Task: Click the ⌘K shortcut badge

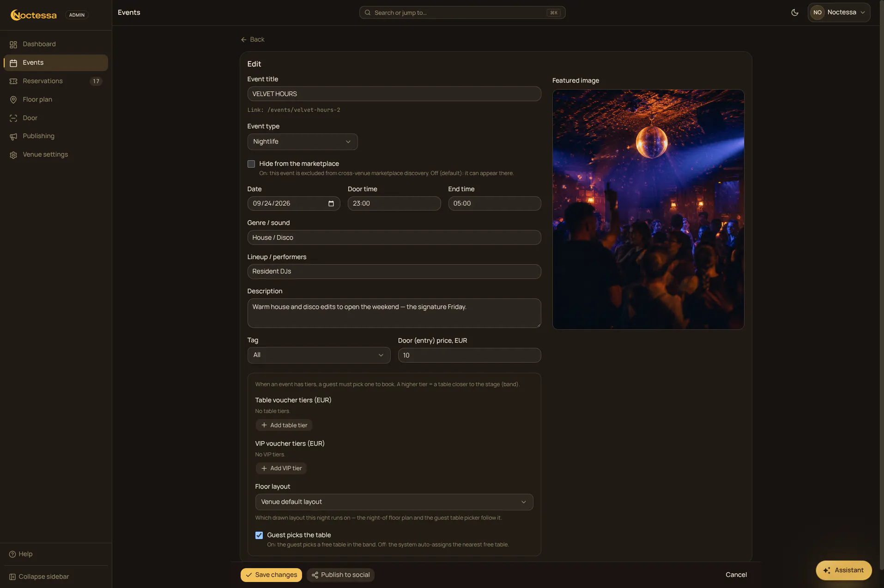Action: (553, 12)
